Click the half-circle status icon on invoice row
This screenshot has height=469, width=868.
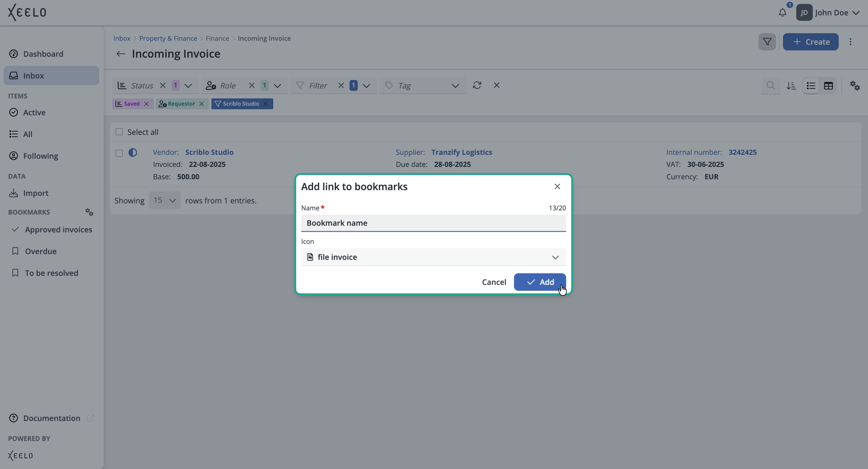pos(133,153)
